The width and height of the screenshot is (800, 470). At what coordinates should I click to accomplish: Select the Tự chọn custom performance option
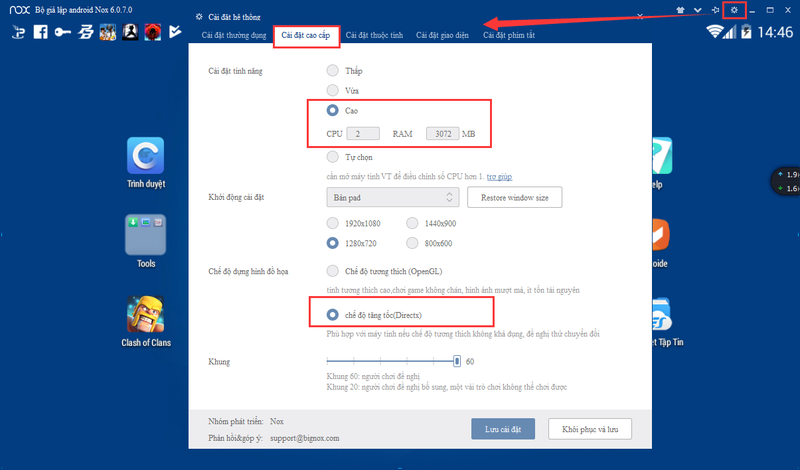point(333,157)
